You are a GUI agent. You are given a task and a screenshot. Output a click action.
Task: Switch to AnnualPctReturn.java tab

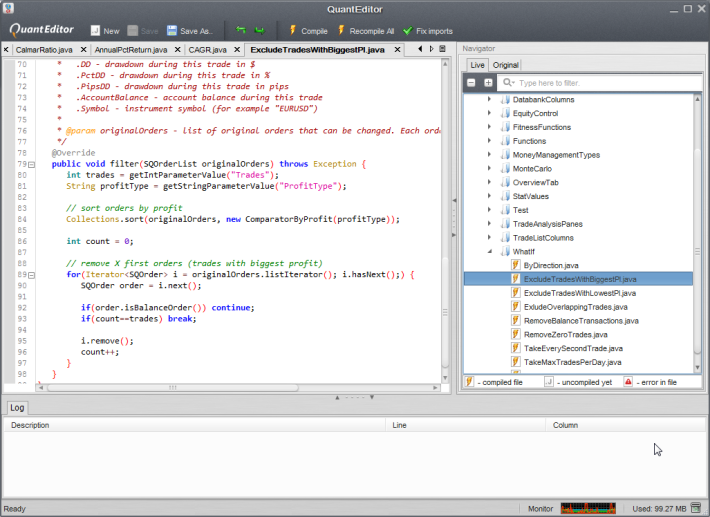131,50
